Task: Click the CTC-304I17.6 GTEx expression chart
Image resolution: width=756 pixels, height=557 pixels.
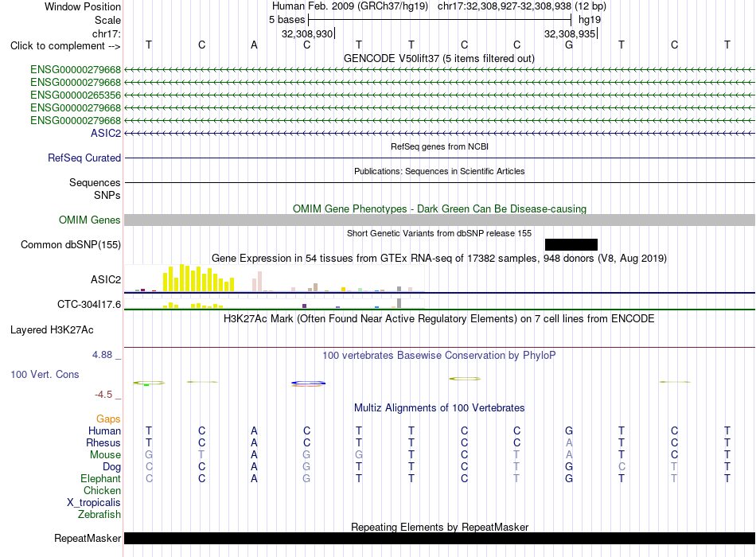Action: (x=275, y=303)
